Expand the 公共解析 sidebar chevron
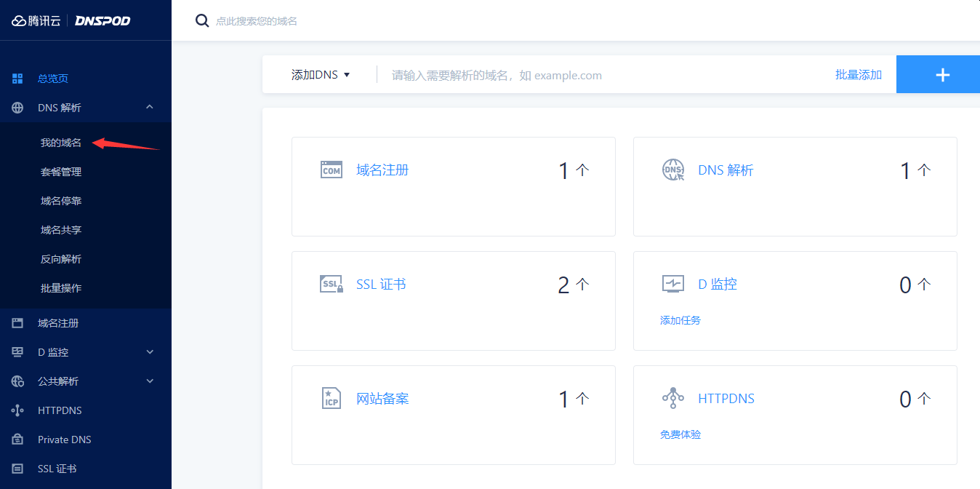 click(x=150, y=381)
